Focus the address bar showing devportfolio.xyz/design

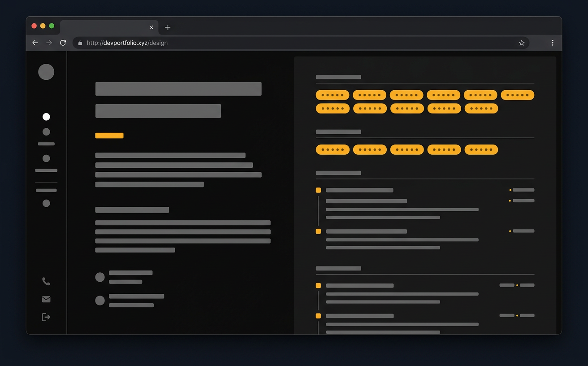(x=301, y=43)
